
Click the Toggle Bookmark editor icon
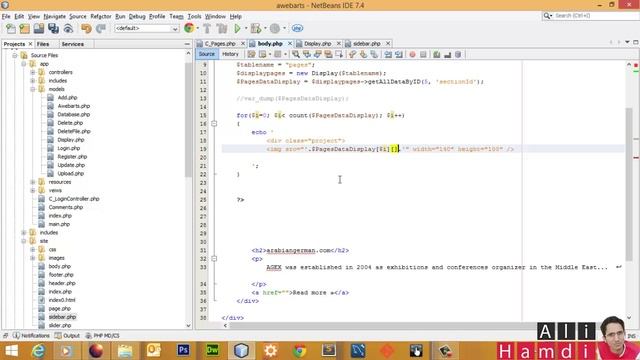374,54
